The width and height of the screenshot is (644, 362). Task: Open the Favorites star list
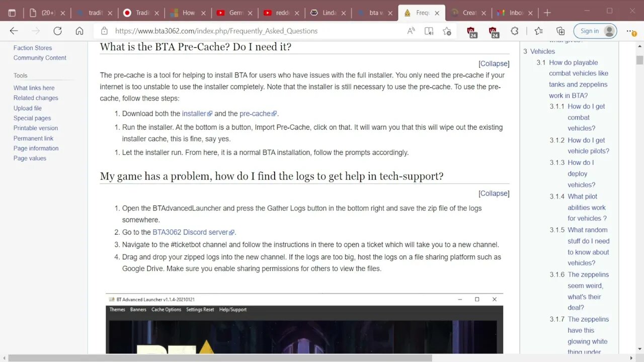pyautogui.click(x=538, y=31)
